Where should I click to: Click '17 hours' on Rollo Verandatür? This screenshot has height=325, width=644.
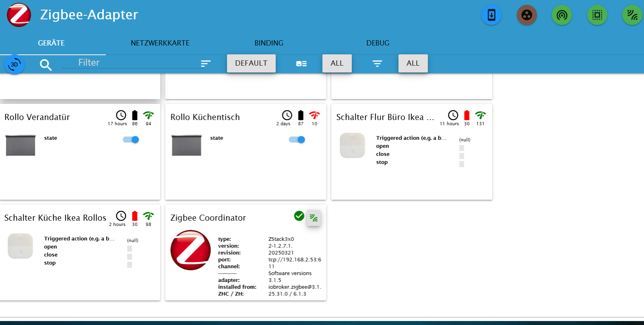coord(117,124)
